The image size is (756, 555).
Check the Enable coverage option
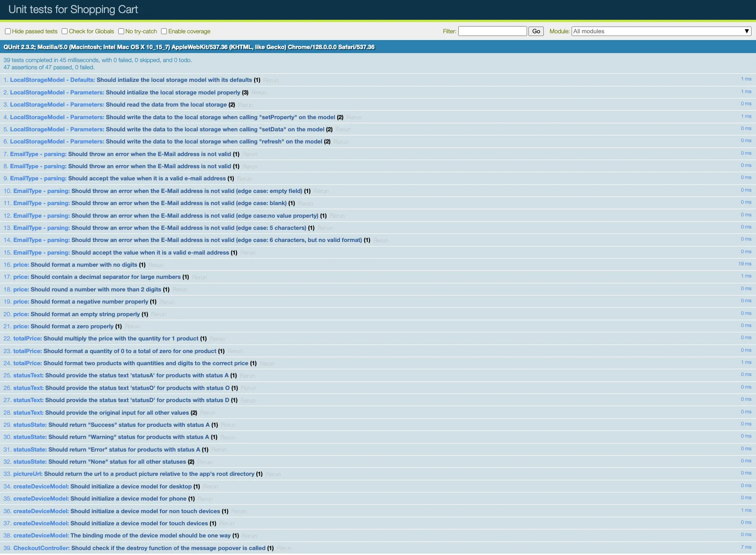(164, 31)
